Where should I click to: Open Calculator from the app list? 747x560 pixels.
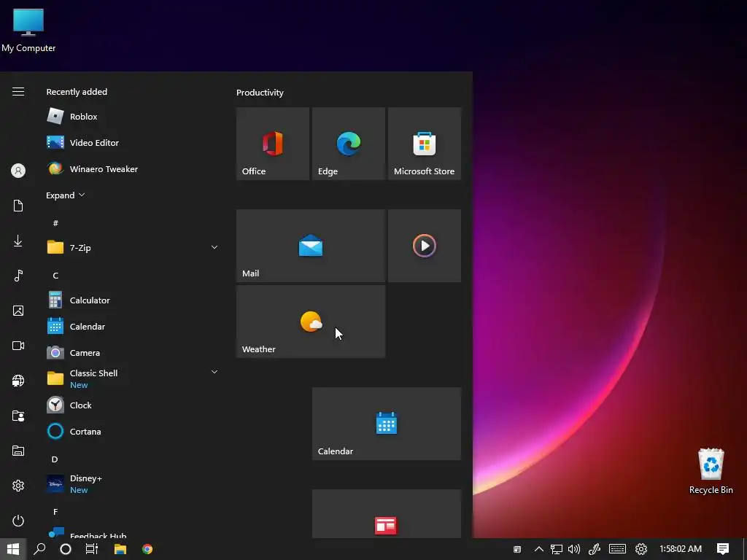point(133,300)
